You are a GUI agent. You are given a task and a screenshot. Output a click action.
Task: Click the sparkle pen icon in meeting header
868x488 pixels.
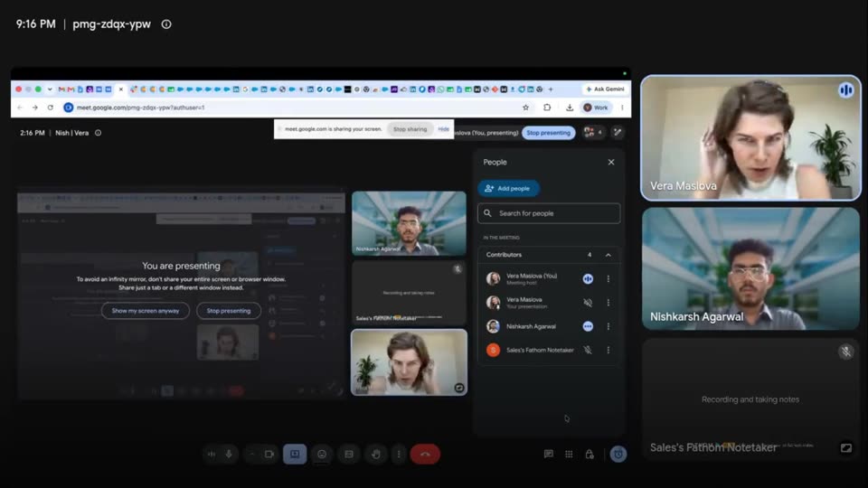coord(618,132)
